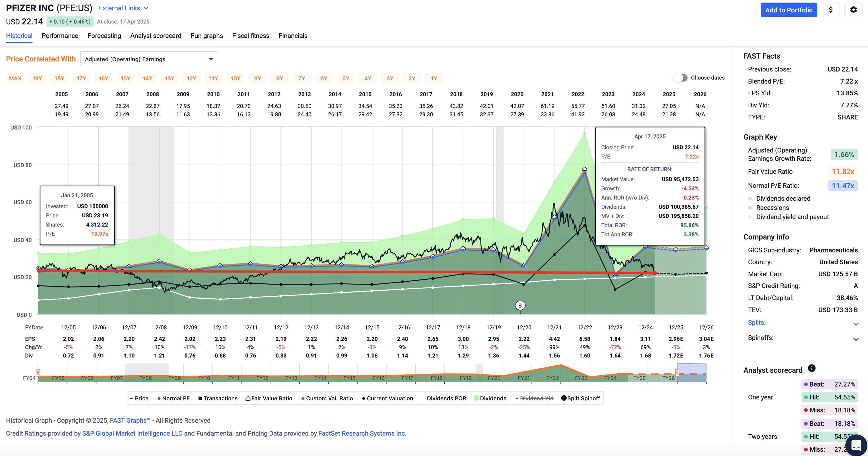Enable the Dividend Yld legend item

(537, 398)
